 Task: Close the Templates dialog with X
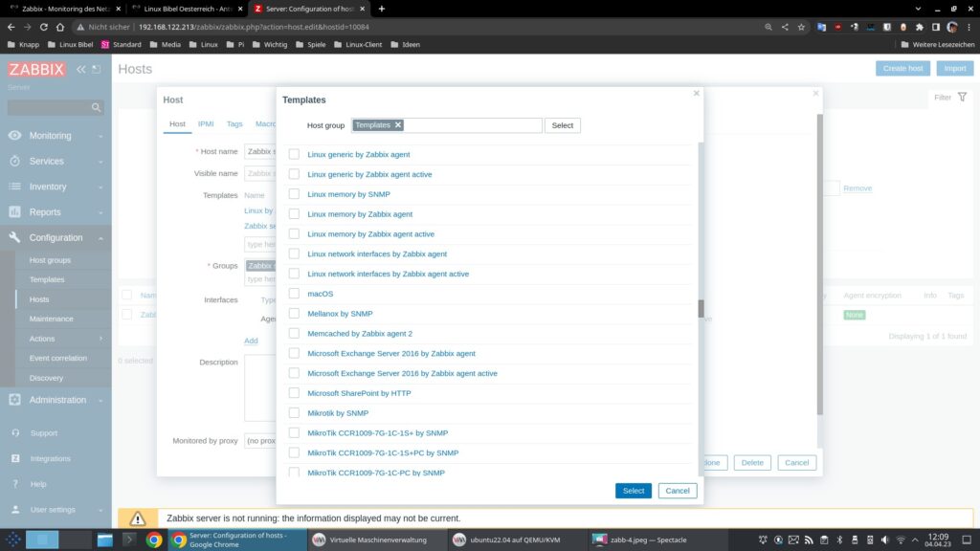pyautogui.click(x=697, y=94)
